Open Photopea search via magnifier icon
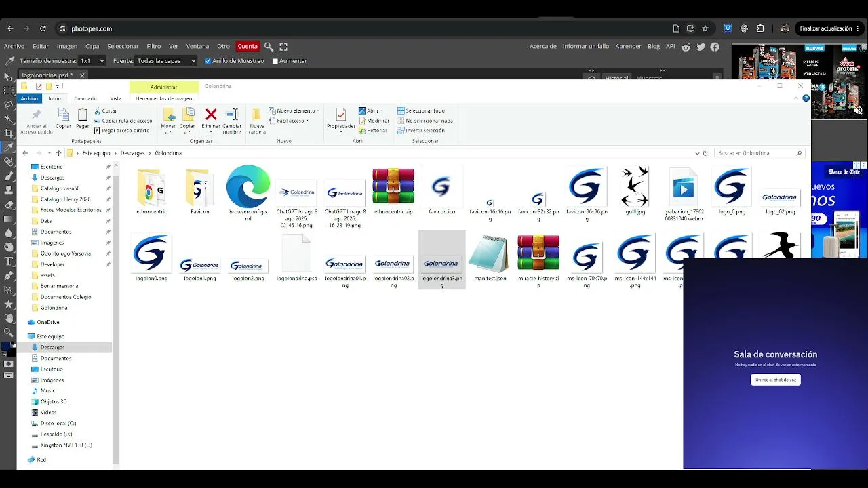 coord(269,47)
